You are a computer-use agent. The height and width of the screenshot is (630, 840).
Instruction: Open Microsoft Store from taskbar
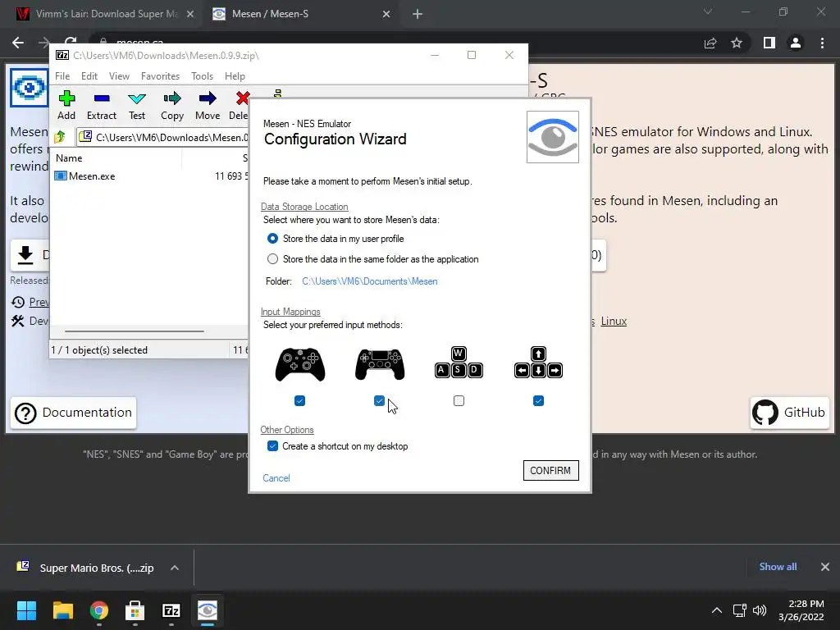click(135, 610)
